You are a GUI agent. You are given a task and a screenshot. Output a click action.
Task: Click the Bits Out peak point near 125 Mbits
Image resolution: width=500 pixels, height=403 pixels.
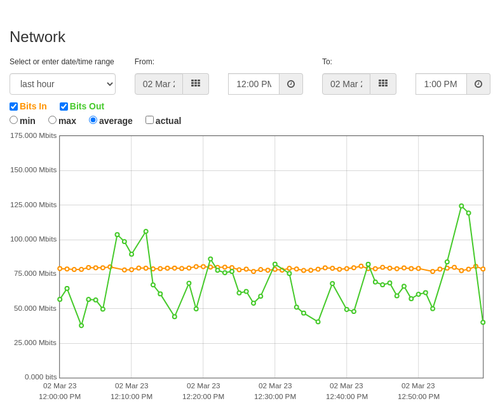point(461,206)
